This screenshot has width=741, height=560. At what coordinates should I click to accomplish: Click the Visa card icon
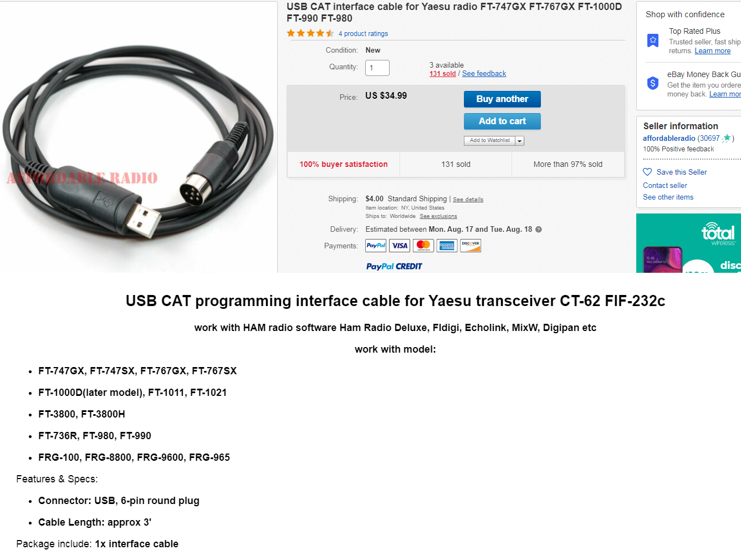[x=400, y=246]
